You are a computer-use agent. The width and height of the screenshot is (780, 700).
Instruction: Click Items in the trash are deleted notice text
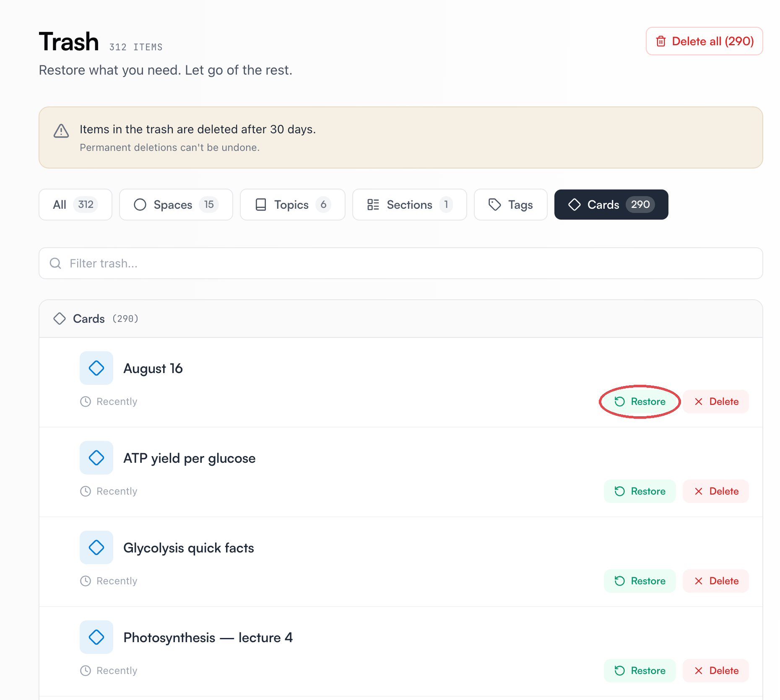[198, 129]
